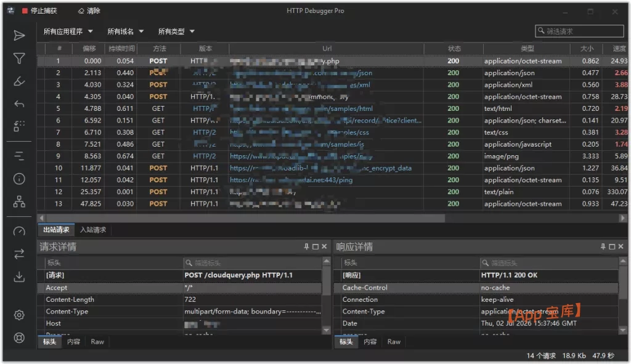This screenshot has width=631, height=364.
Task: Select the Content-Length header row
Action: (180, 299)
